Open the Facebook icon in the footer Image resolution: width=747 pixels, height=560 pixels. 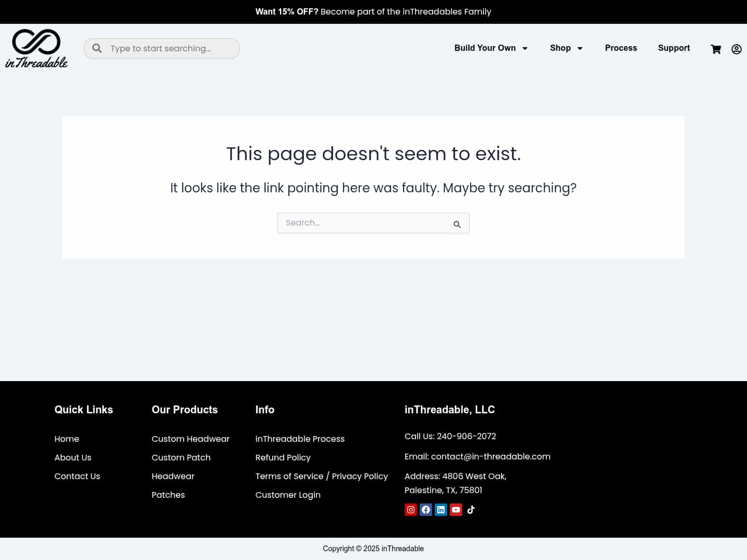(425, 510)
